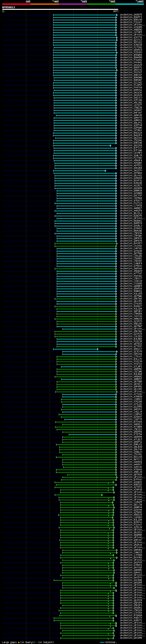Select the UniRef100_P18238 label
Viewport: 146px width, 644px height.
(x=131, y=342)
